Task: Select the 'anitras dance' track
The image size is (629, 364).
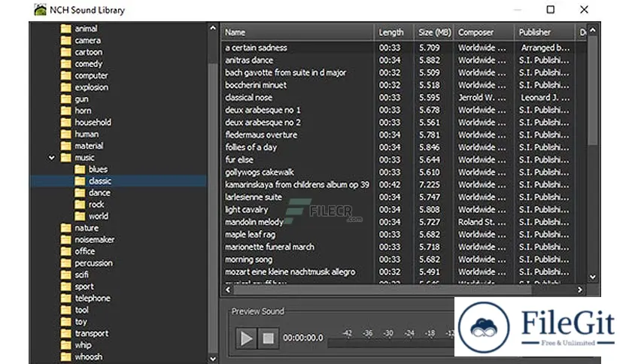Action: 403,60
